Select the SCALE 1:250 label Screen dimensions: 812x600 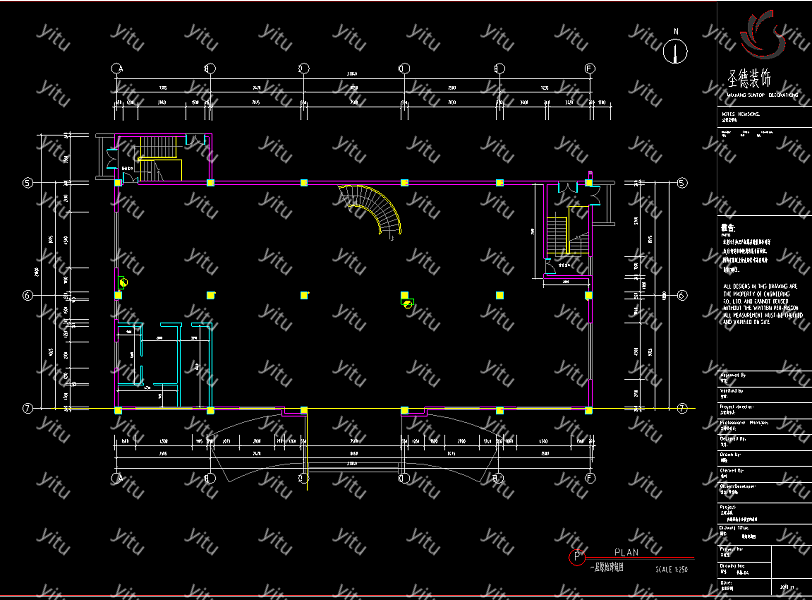[672, 569]
